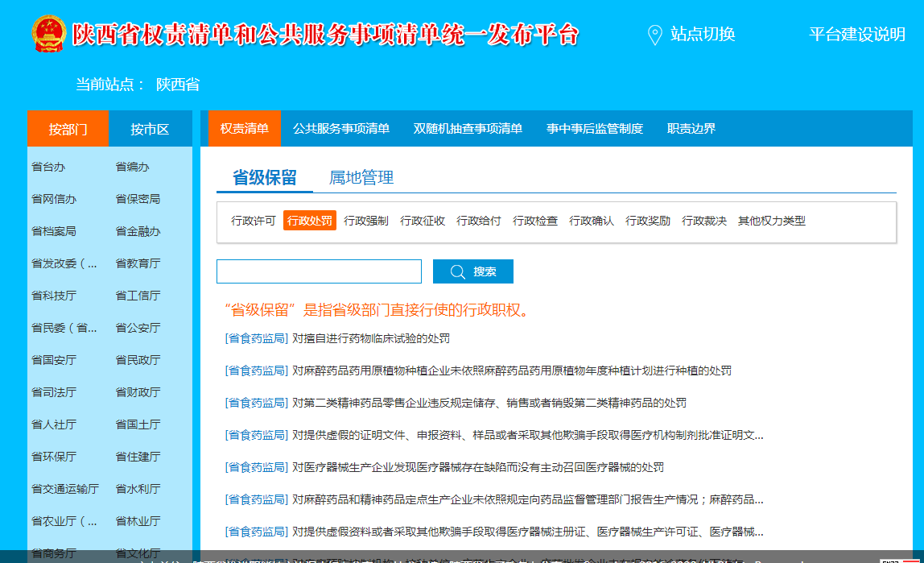
Task: Open the 医疗器械缺陷未主动召回 penalty item
Action: (x=477, y=467)
